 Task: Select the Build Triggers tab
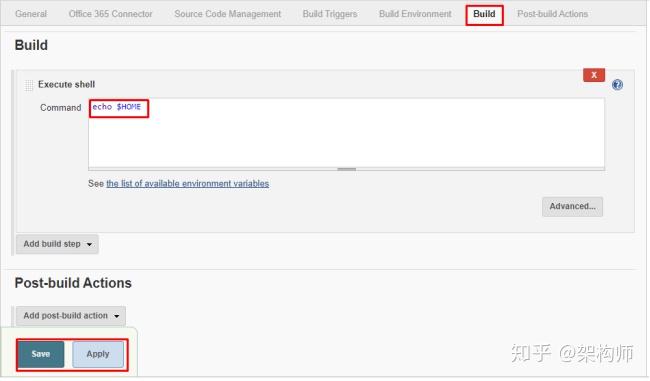pyautogui.click(x=330, y=14)
